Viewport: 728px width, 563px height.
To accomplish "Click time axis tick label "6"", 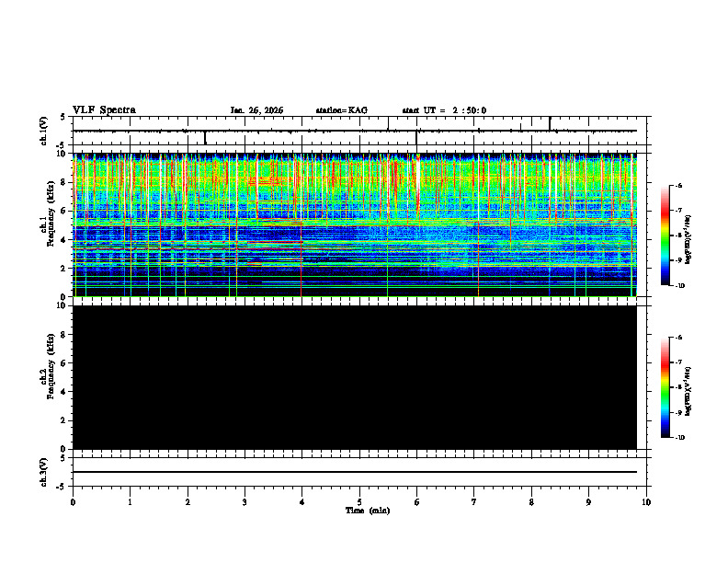I will 417,502.
